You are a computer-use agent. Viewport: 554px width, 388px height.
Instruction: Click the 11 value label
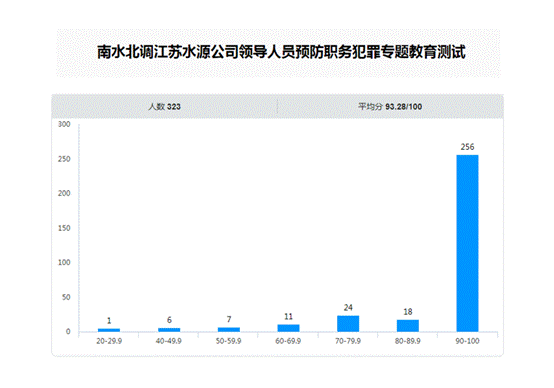pos(288,316)
